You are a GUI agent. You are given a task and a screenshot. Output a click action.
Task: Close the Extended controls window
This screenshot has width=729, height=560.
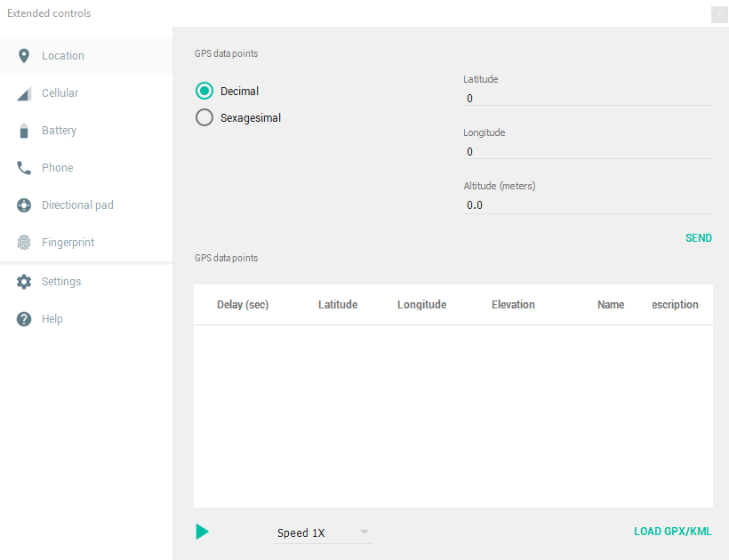(719, 14)
